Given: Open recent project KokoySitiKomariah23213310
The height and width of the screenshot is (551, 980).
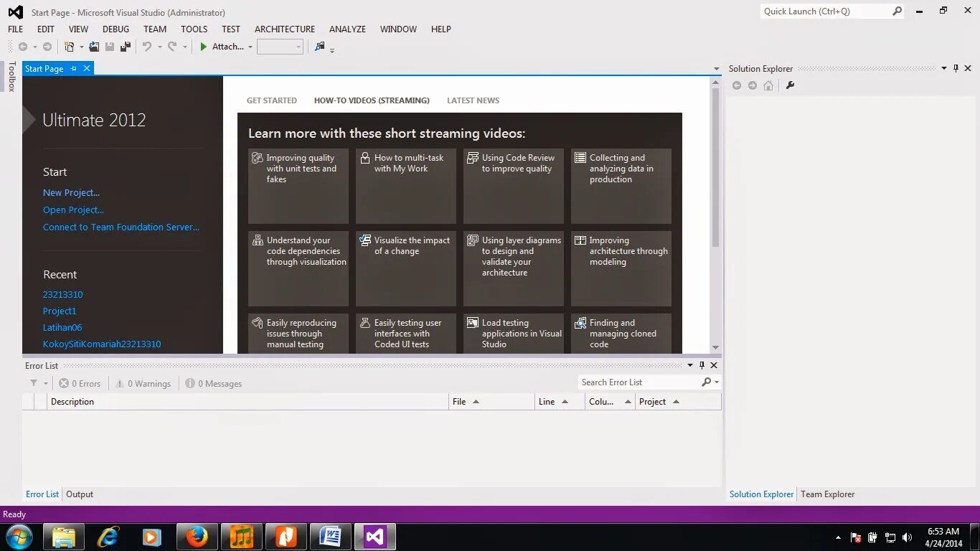Looking at the screenshot, I should [x=102, y=344].
